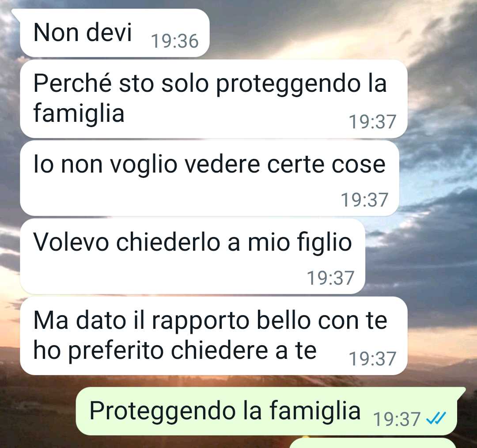Tap the 19:37 timestamp in the green bubble

(397, 419)
